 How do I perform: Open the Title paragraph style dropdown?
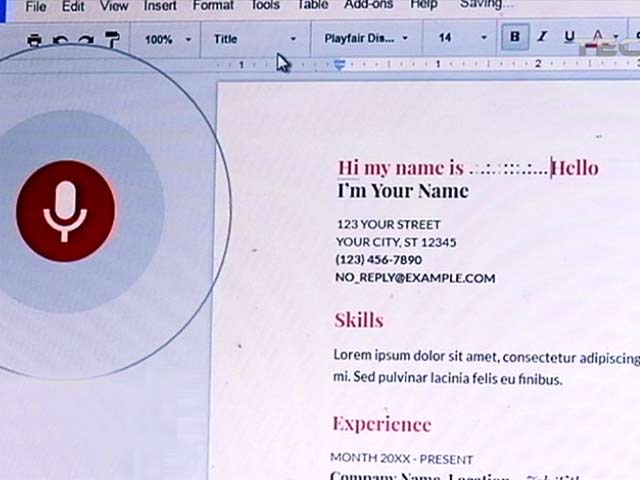[255, 39]
